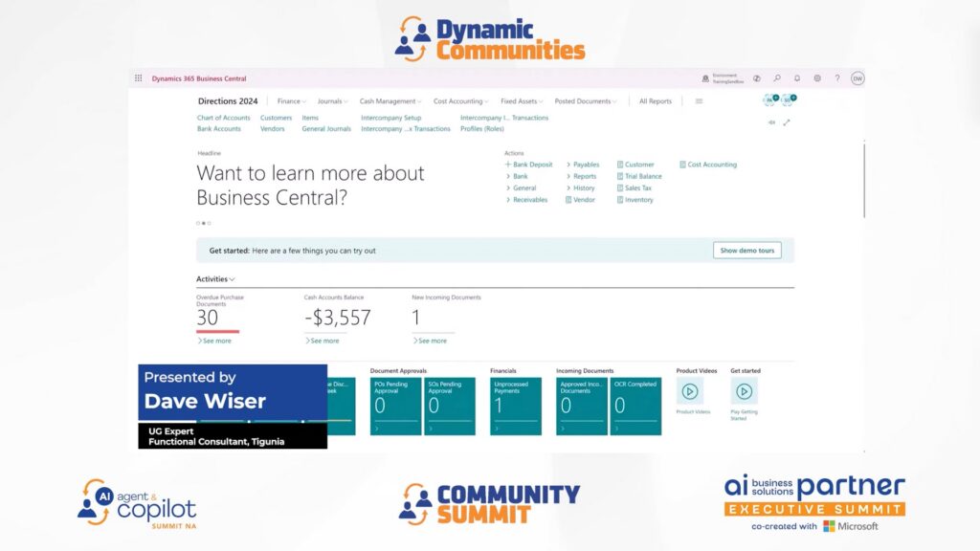The height and width of the screenshot is (551, 980).
Task: Click See more under Cash Accounts Balance
Action: coord(323,341)
